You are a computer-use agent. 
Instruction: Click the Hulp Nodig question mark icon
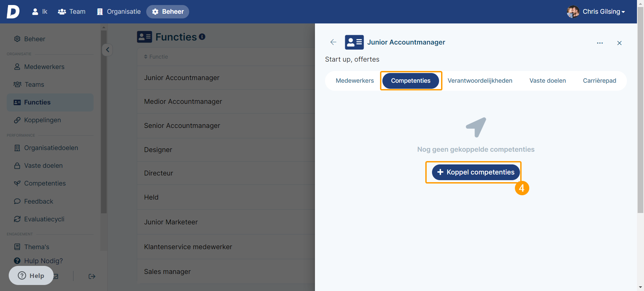(x=17, y=261)
